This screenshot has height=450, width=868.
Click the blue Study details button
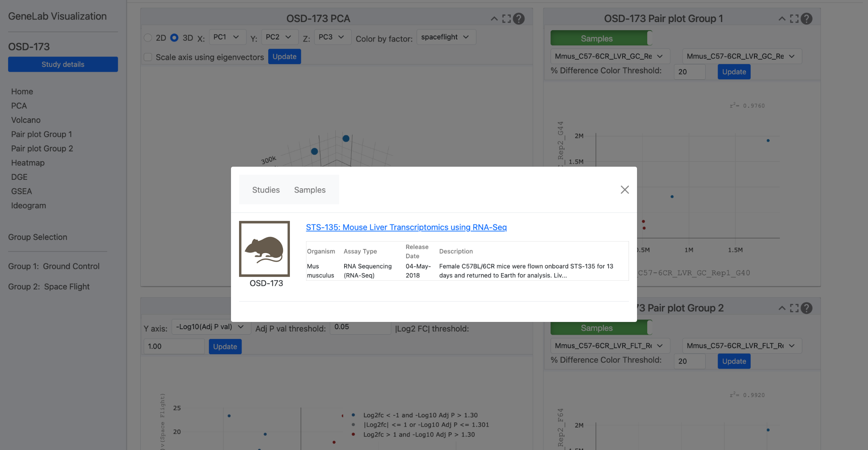(63, 64)
